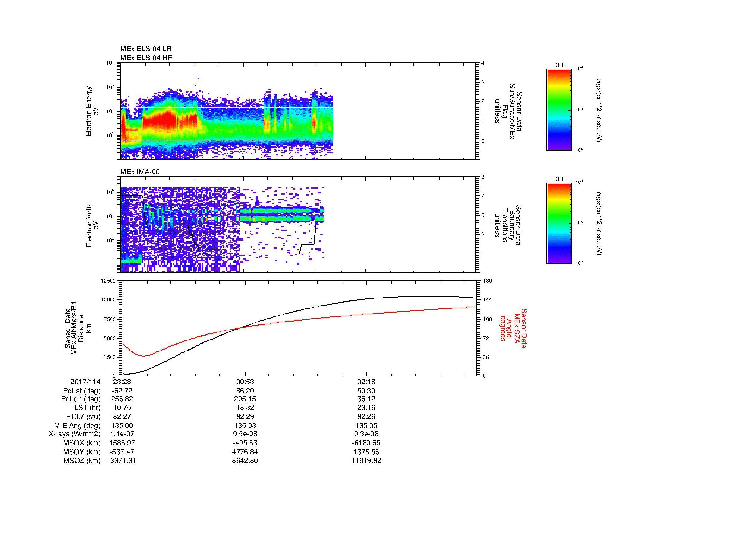Click the 144 SZA axis tick

(x=487, y=300)
